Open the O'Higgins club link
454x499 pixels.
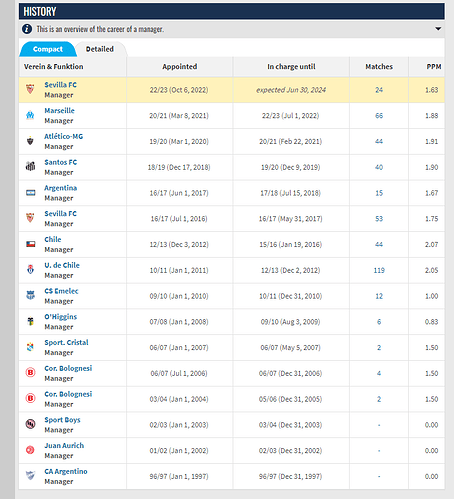(61, 317)
